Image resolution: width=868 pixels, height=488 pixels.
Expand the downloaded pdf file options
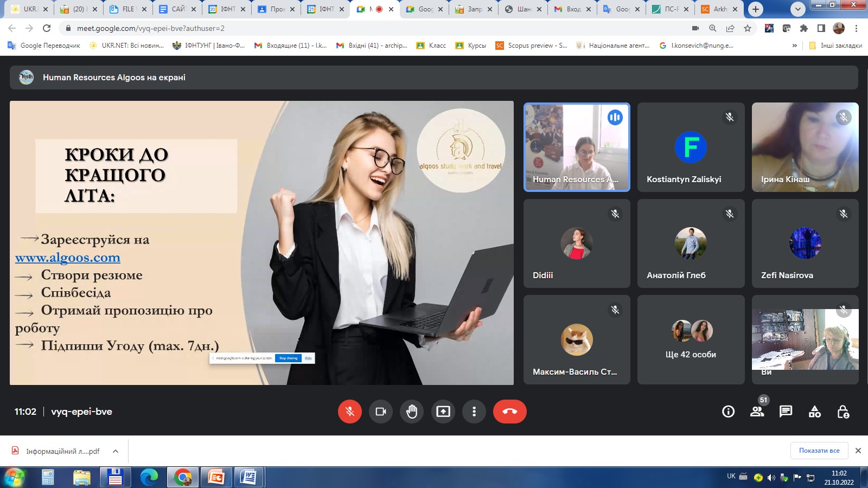pos(116,451)
